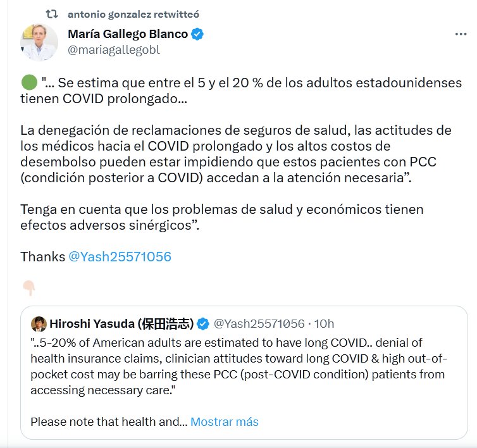
Task: Click the pointing-down finger emoji
Action: [28, 289]
